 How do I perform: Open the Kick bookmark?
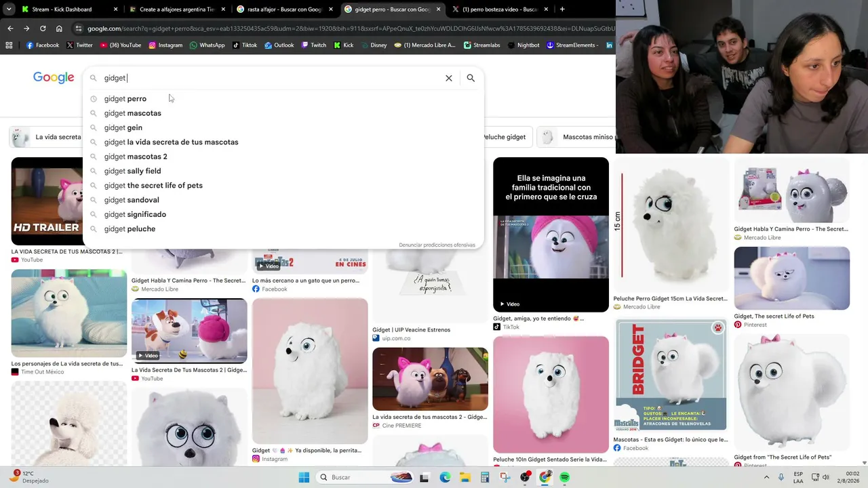tap(343, 45)
